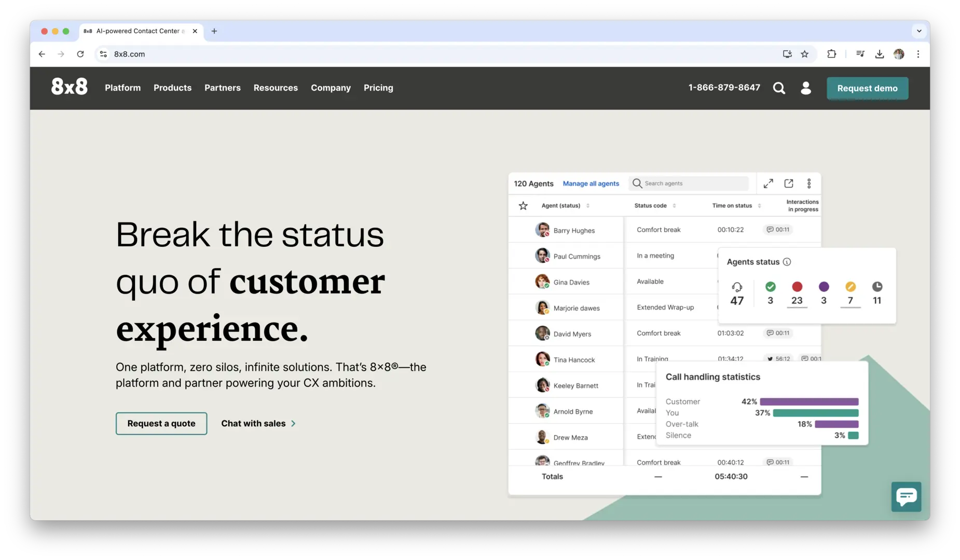Screen dimensions: 960x560
Task: Click the 00:10:22 time on status
Action: 731,230
